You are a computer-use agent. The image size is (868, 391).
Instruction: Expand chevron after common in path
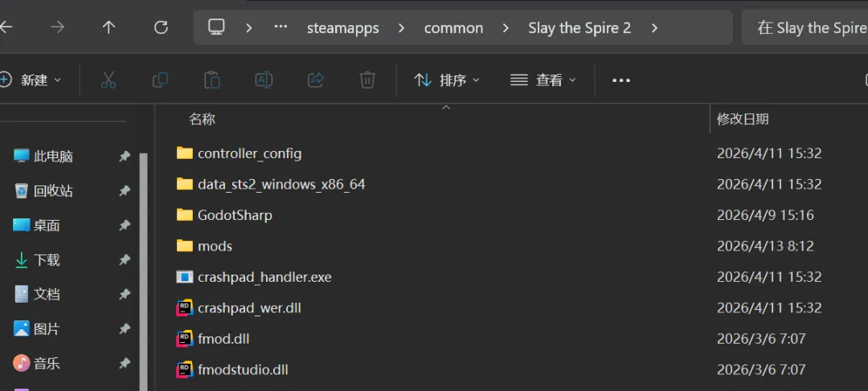click(x=506, y=27)
